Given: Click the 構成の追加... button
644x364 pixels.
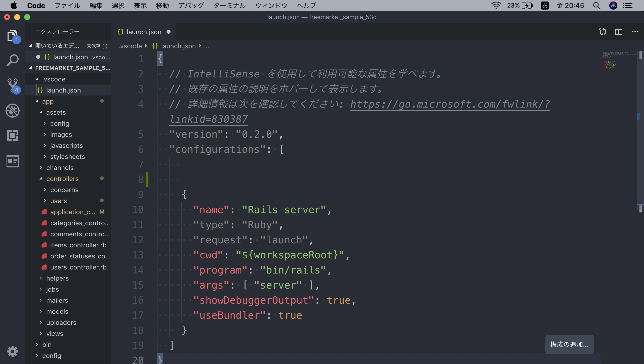Looking at the screenshot, I should point(569,344).
